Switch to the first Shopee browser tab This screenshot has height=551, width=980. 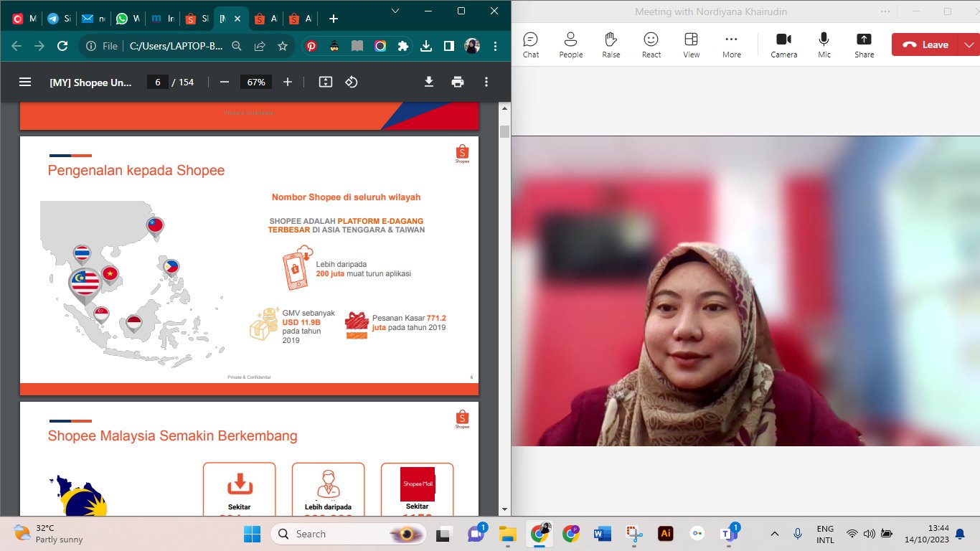coord(197,19)
